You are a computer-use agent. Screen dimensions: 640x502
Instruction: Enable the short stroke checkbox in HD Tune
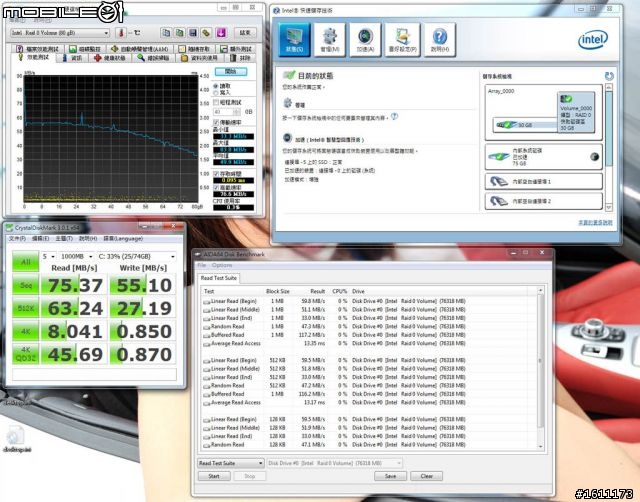click(216, 102)
